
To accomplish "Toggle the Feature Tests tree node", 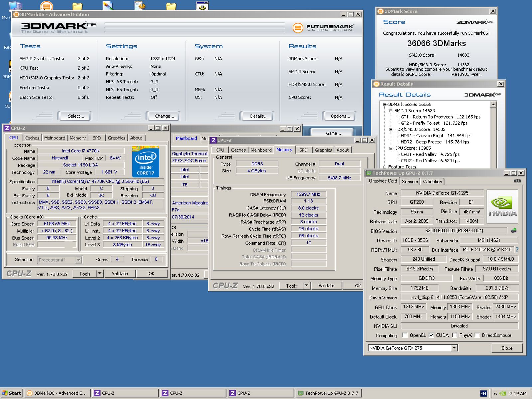I will pyautogui.click(x=385, y=167).
